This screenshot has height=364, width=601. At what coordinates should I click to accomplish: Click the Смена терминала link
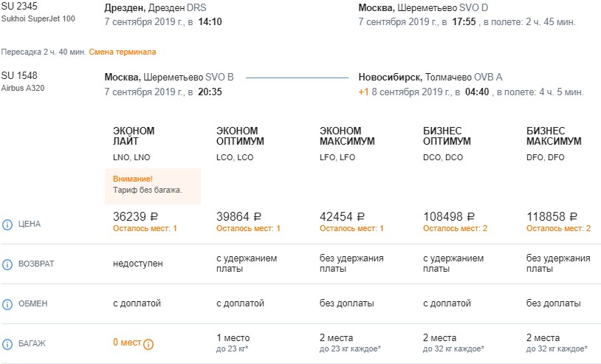(123, 52)
